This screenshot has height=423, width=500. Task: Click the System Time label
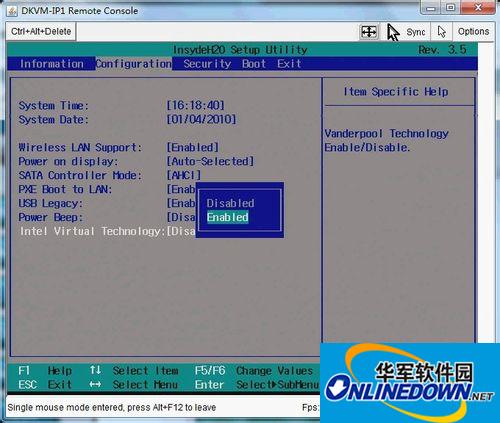54,106
